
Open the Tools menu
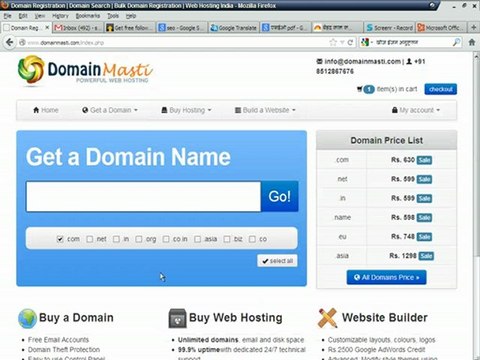(113, 16)
